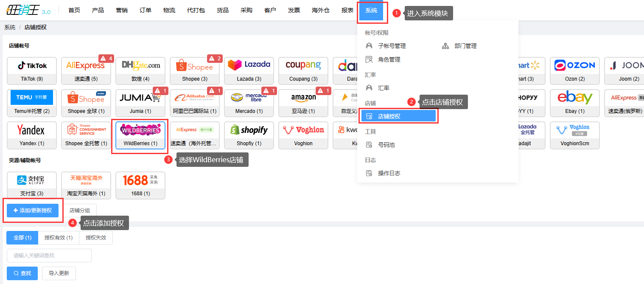Click the 系统 breadcrumb link
The height and width of the screenshot is (284, 644).
[x=10, y=27]
